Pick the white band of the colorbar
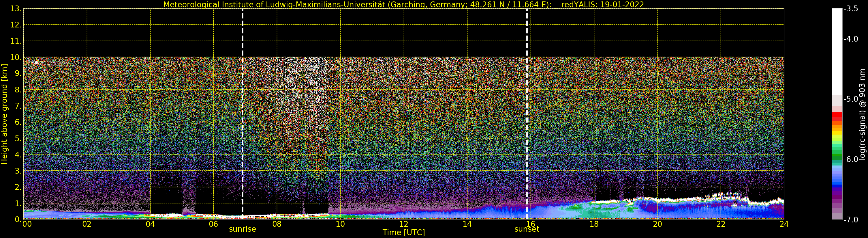Screen dimensions: 868x238 coord(837,52)
